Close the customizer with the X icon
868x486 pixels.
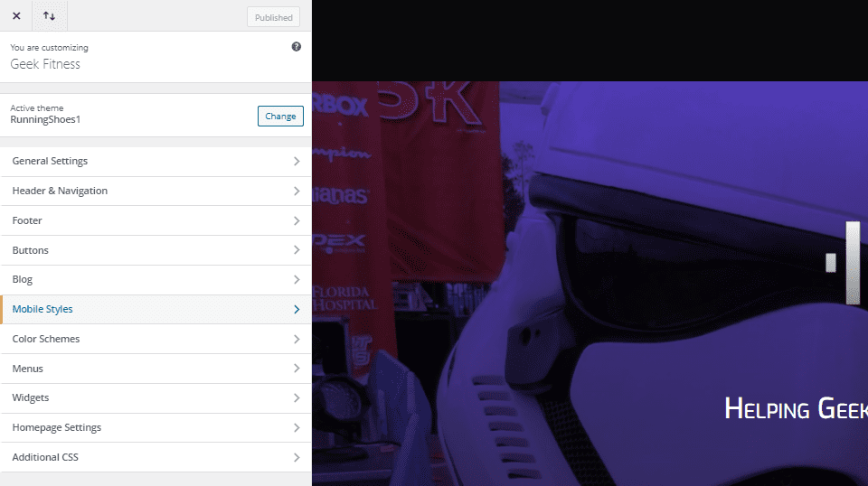pos(16,16)
